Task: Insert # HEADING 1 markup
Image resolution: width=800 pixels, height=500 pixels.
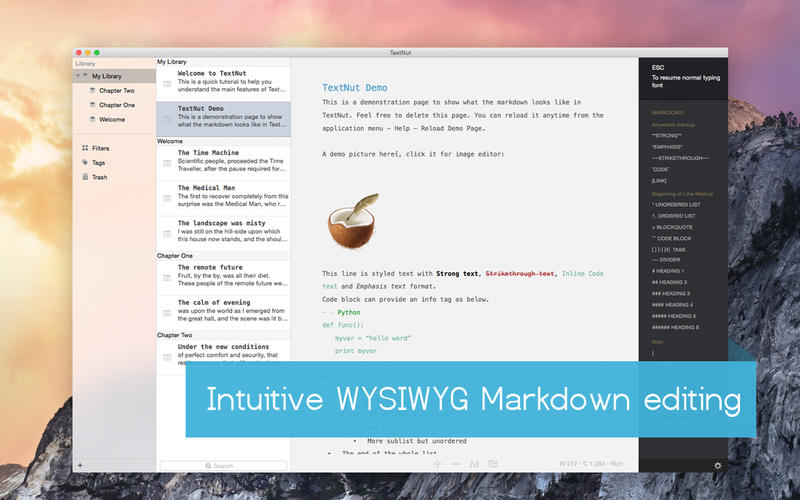Action: tap(668, 271)
